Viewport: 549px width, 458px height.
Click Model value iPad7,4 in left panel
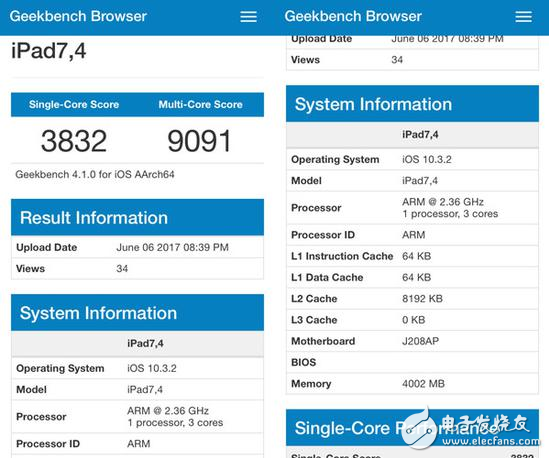(145, 389)
